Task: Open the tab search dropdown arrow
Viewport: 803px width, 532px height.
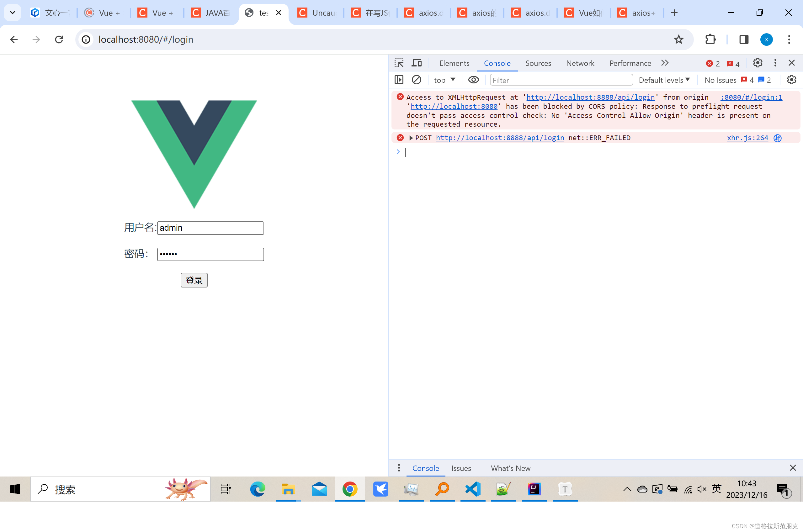Action: coord(13,13)
